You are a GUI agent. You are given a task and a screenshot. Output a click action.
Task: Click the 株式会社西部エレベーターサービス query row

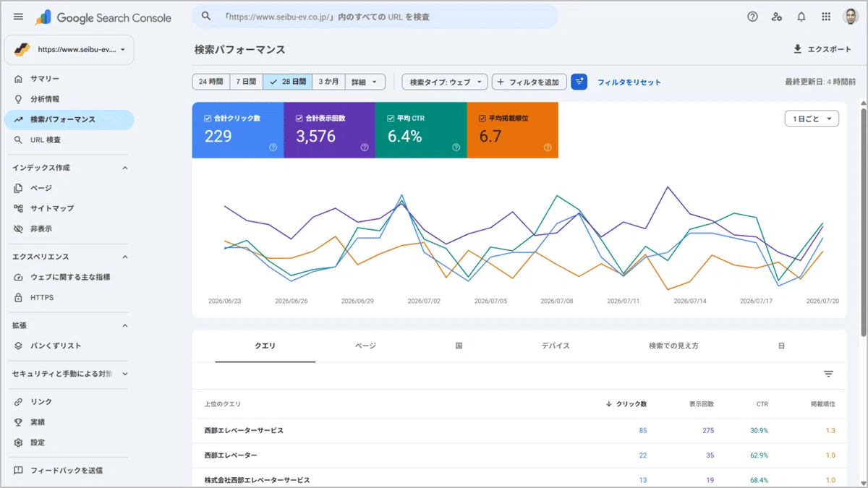pyautogui.click(x=519, y=479)
